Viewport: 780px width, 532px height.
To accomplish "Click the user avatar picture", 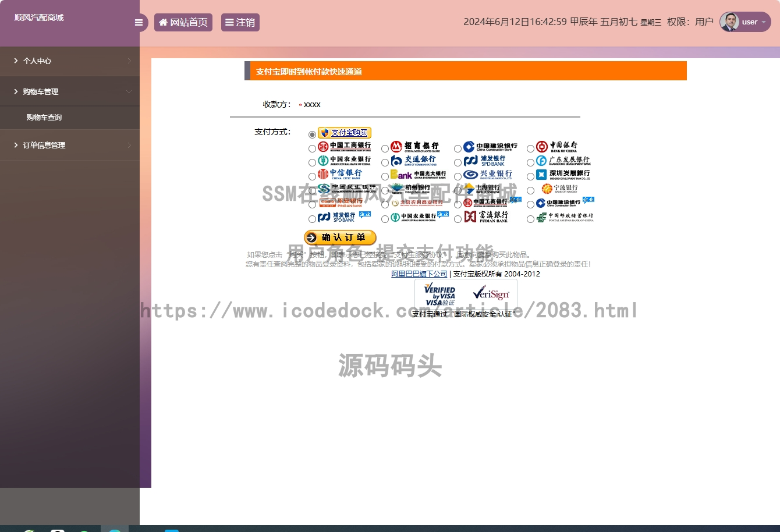I will [729, 22].
